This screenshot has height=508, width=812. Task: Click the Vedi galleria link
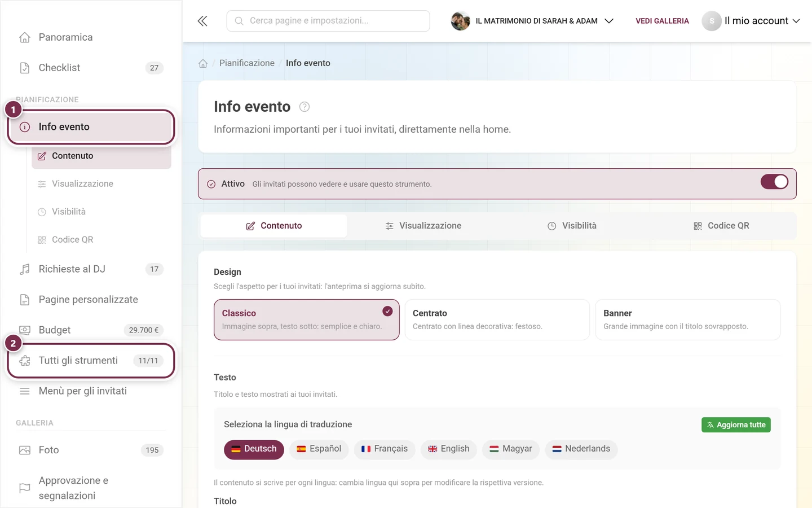pyautogui.click(x=662, y=21)
